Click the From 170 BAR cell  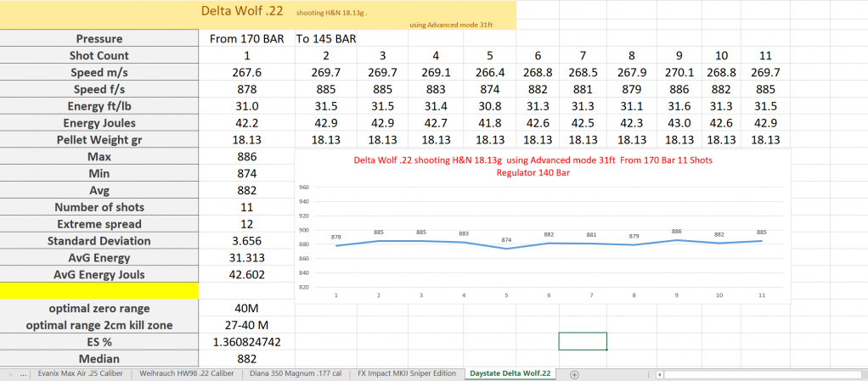tap(247, 39)
